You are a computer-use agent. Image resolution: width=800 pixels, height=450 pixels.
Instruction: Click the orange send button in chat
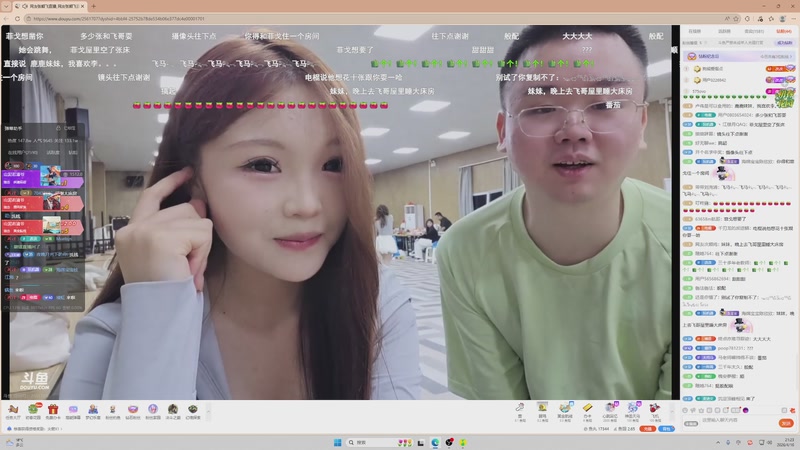pyautogui.click(x=786, y=423)
